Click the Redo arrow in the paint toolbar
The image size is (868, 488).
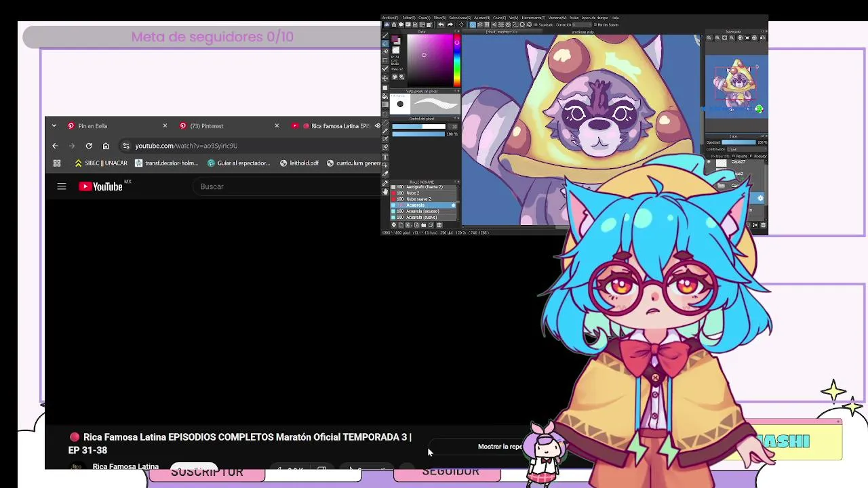[450, 24]
